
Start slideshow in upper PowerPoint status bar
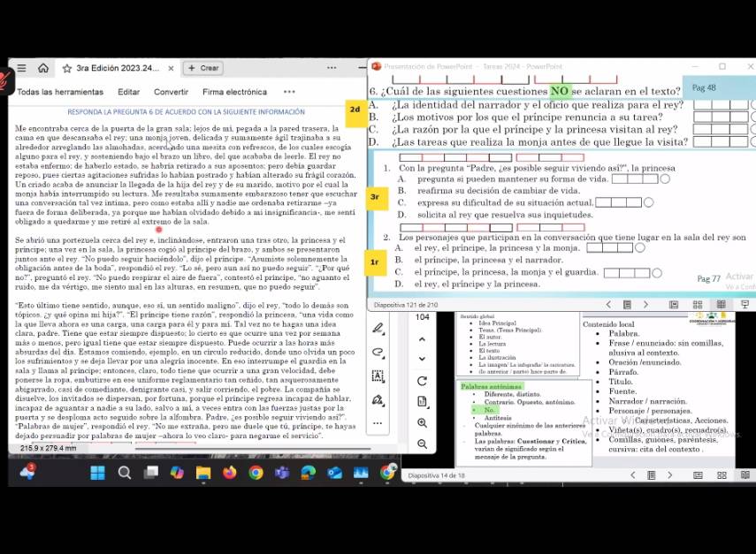point(743,305)
